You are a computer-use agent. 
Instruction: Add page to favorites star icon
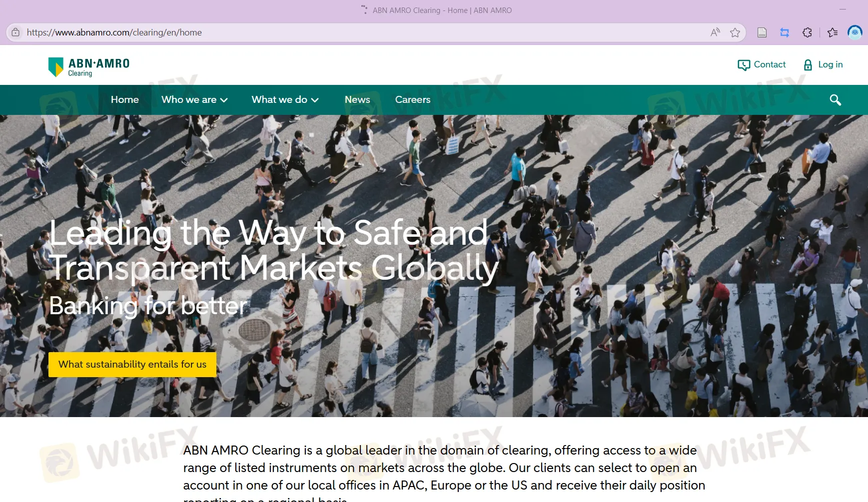(735, 32)
